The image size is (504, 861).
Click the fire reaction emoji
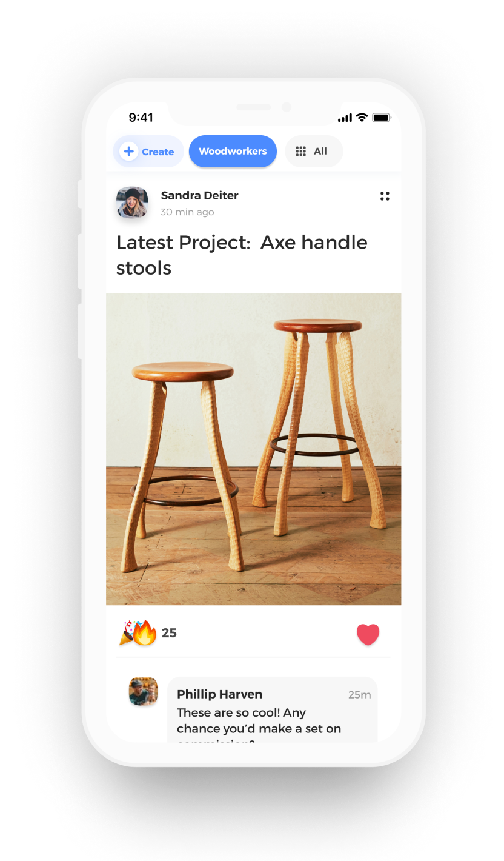click(145, 633)
